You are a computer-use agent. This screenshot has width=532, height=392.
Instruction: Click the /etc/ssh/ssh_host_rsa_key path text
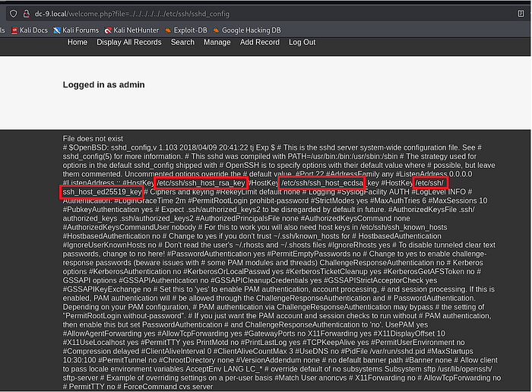(201, 183)
